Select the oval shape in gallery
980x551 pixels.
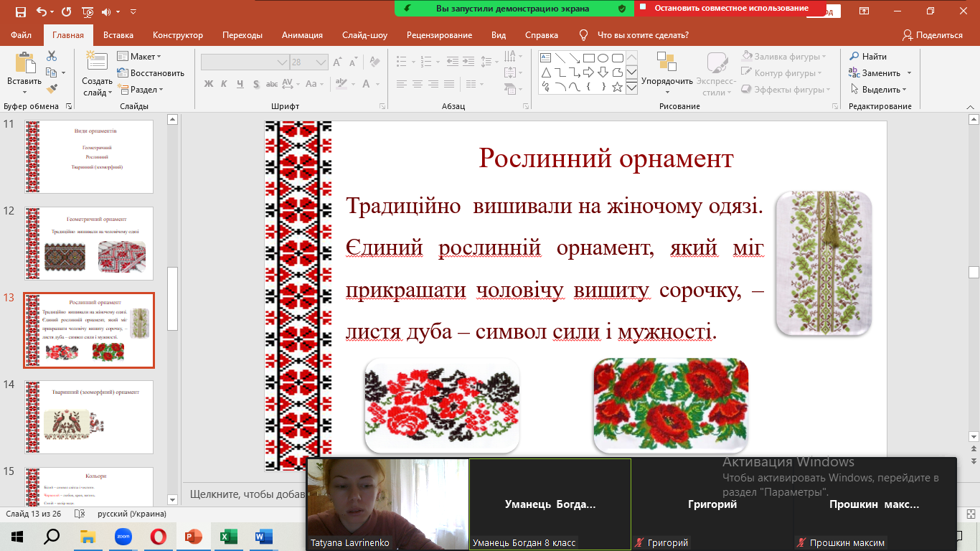(603, 58)
